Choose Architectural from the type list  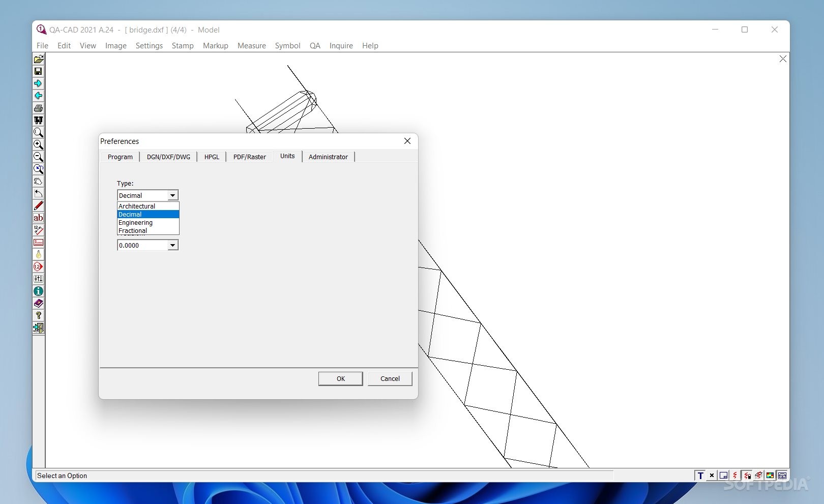point(148,206)
